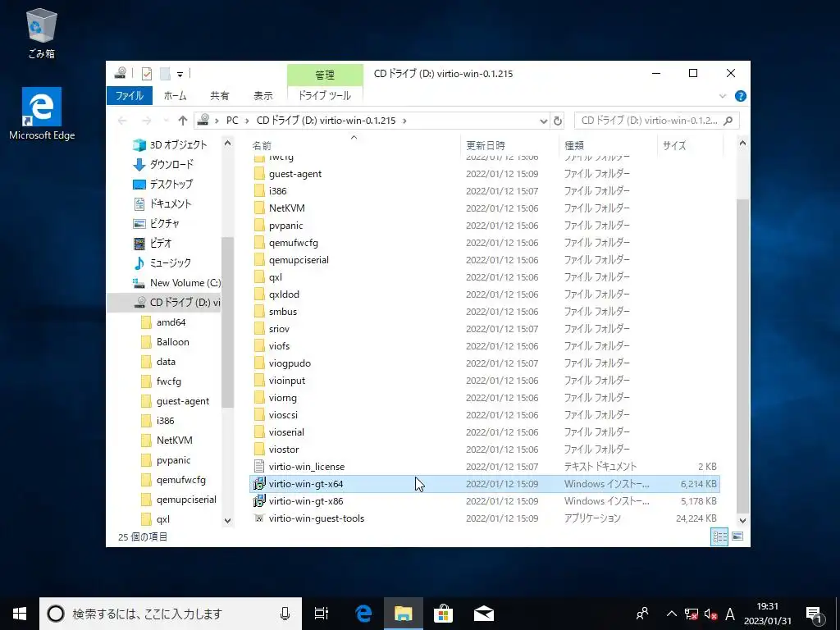Select ミュージック in navigation pane

coord(162,263)
